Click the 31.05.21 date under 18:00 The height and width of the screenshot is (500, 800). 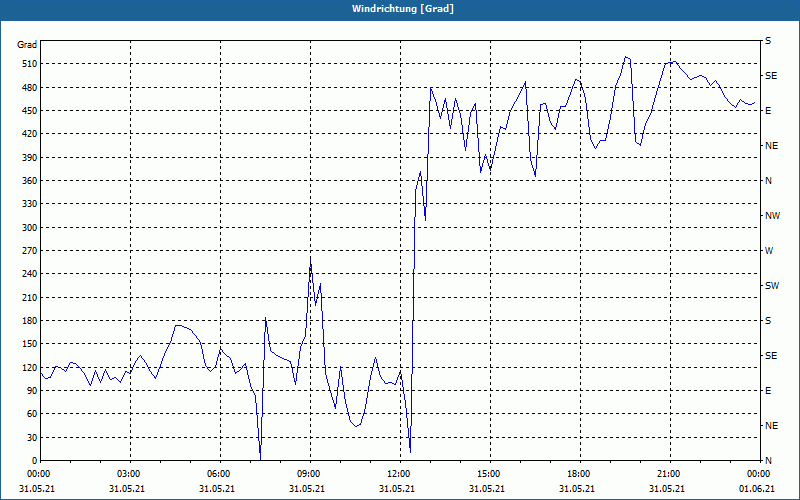(577, 488)
